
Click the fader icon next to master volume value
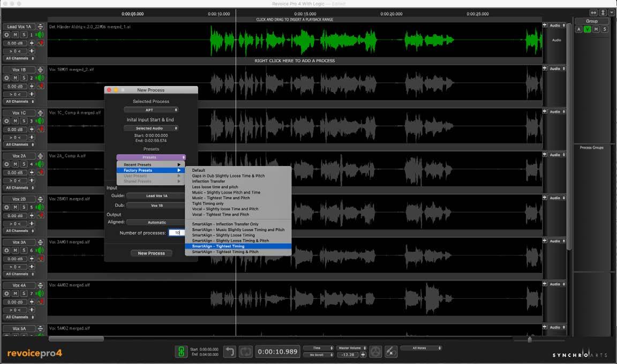pos(363,354)
